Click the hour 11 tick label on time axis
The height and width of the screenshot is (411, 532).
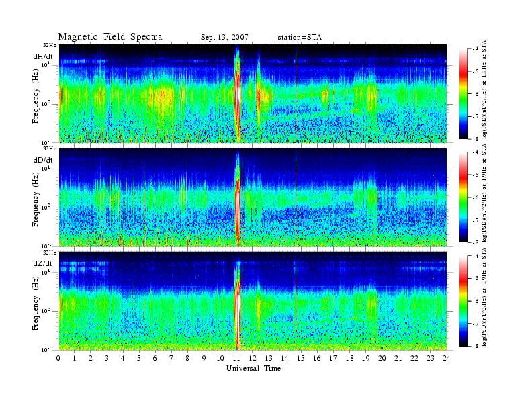236,358
